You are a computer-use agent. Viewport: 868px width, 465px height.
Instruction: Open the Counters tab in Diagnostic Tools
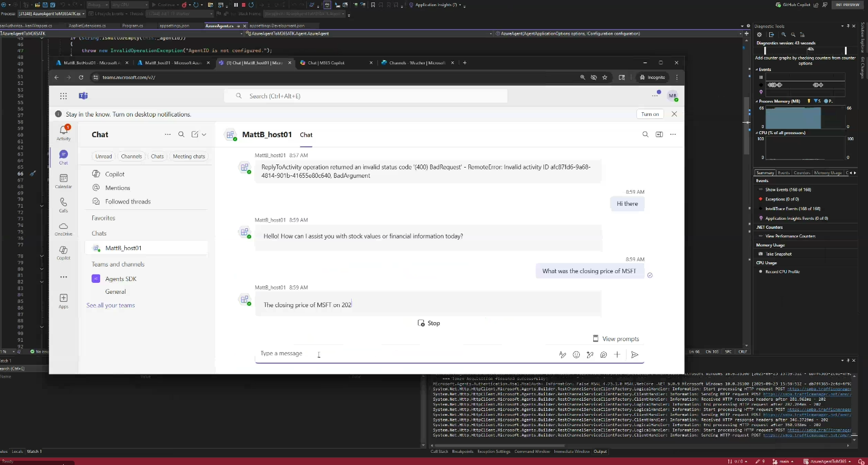[x=802, y=173]
